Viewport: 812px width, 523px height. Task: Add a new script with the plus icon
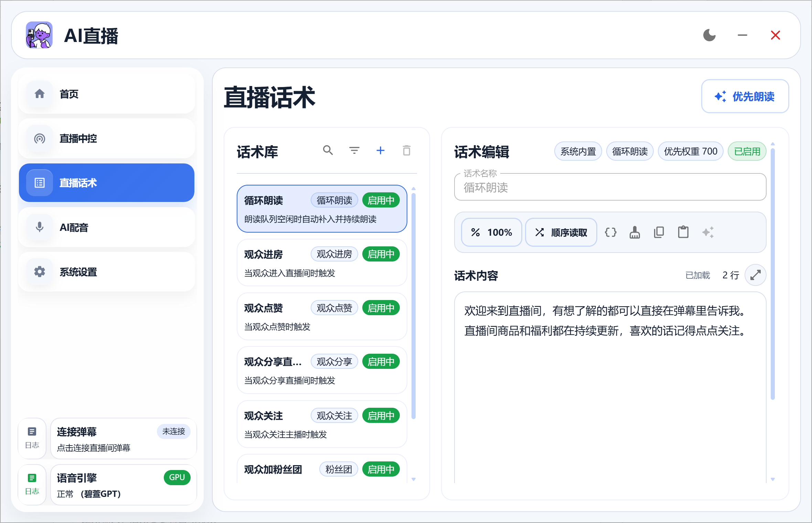(x=380, y=150)
